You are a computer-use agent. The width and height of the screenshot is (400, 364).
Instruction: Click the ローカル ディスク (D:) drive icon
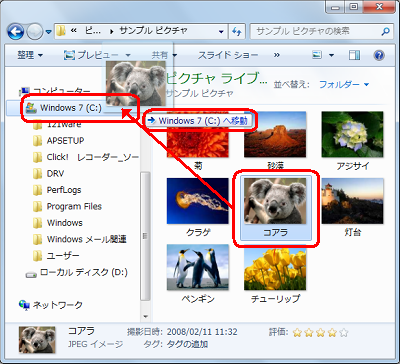coord(31,275)
